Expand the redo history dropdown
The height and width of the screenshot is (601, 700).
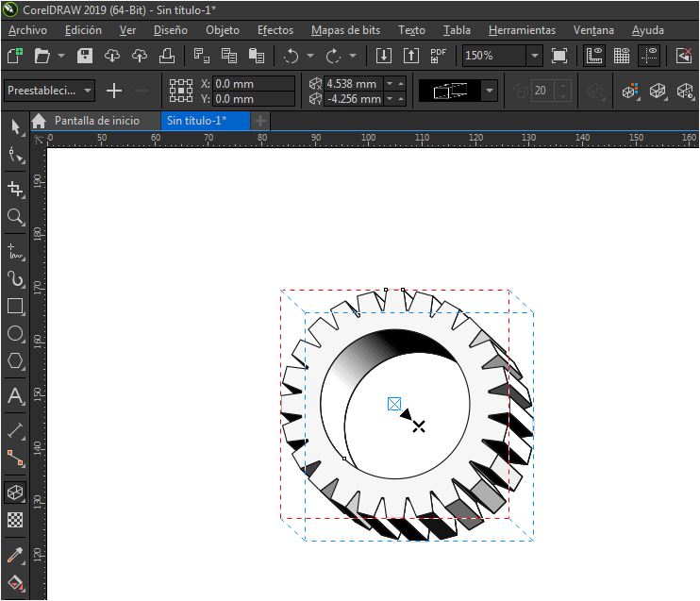coord(353,56)
